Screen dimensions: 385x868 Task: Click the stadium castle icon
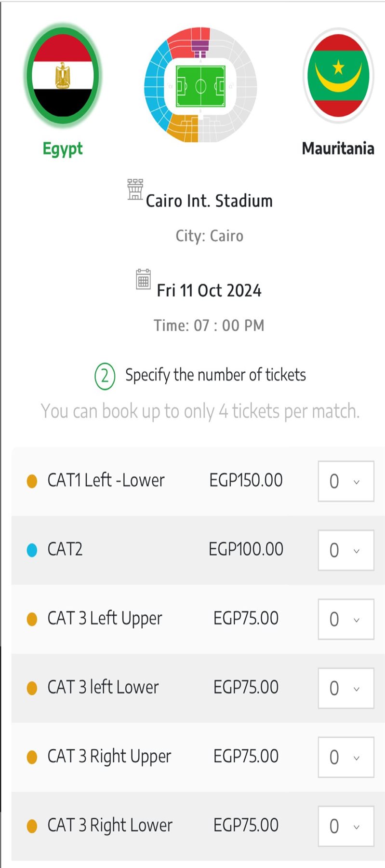[x=135, y=189]
